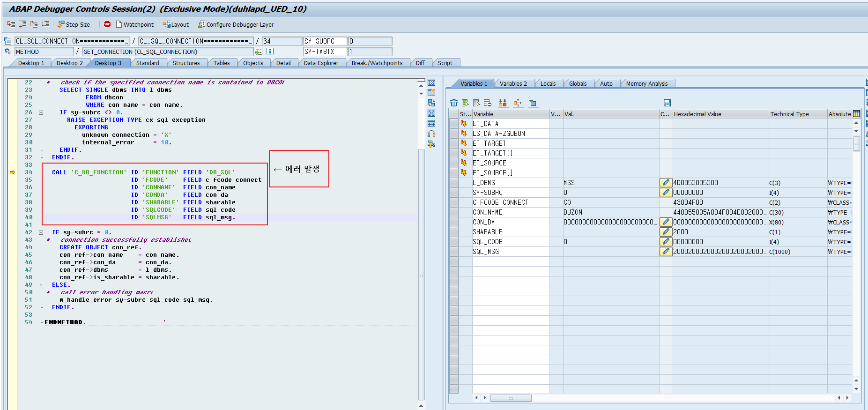Viewport: 868px width, 410px height.
Task: Click the swap tools icon in source sidebar
Action: pyautogui.click(x=431, y=134)
